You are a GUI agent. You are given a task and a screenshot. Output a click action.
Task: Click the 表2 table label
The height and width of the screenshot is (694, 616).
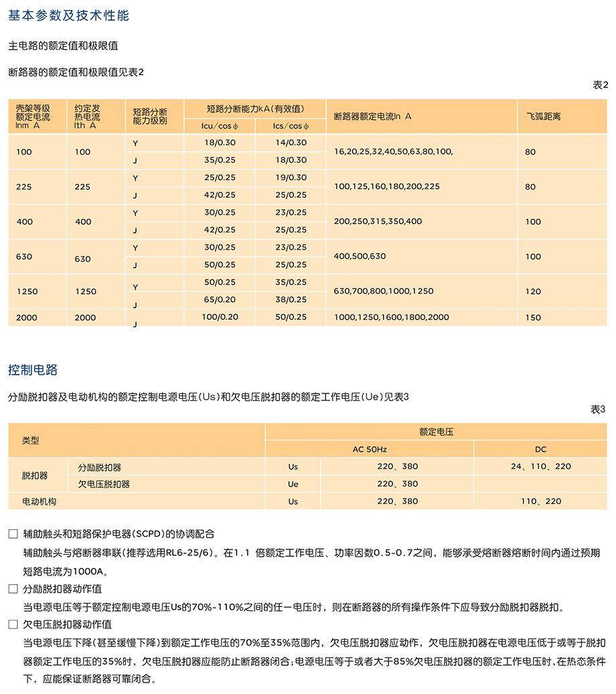600,84
